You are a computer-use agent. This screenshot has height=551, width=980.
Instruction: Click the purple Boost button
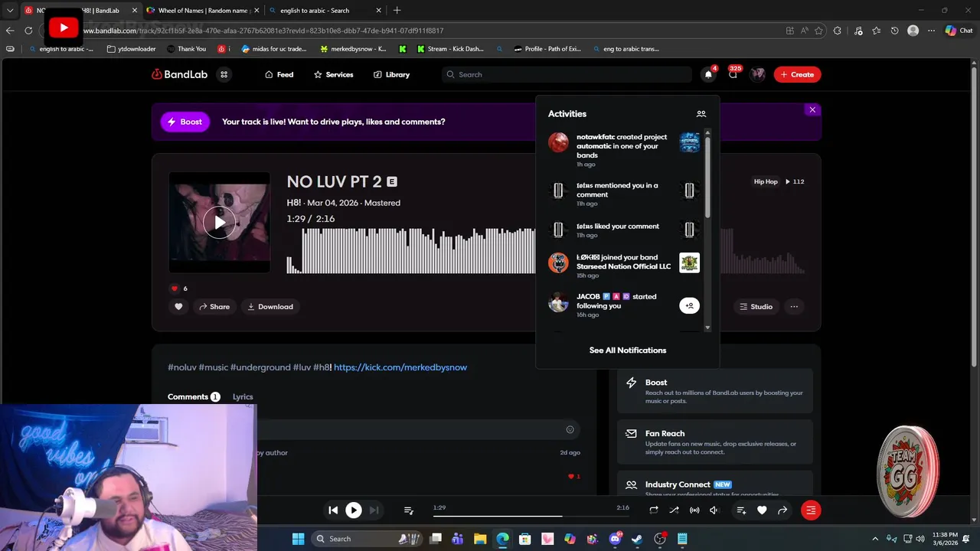185,122
